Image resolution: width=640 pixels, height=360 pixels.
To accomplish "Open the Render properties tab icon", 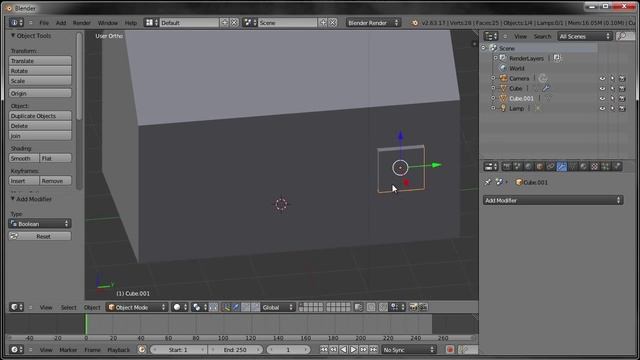I will (x=507, y=167).
